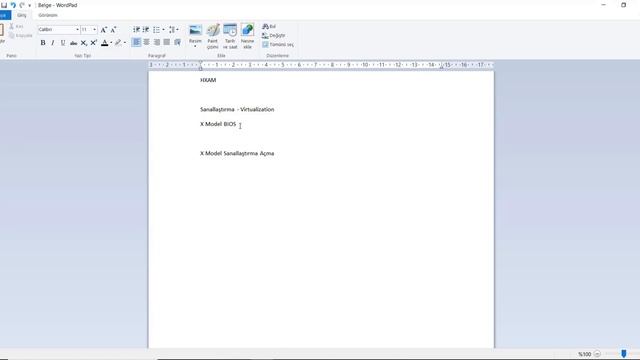
Task: Open the text color dropdown arrow
Action: 111,42
